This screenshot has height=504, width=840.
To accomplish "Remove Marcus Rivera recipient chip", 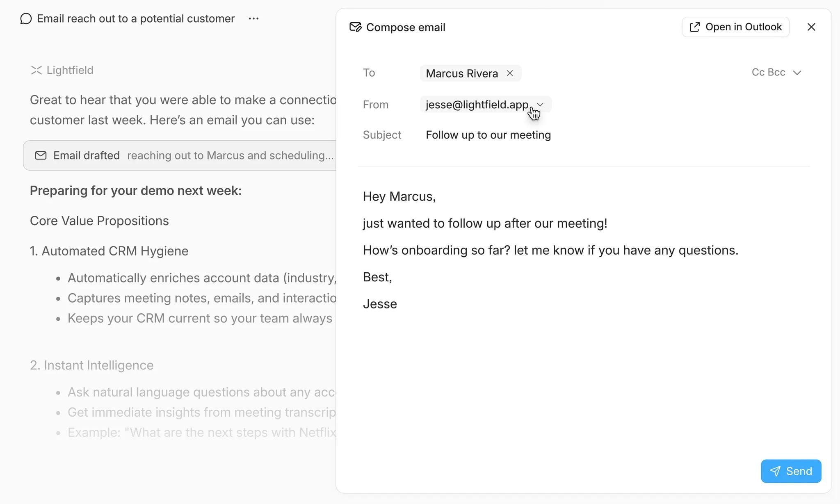I will tap(510, 73).
